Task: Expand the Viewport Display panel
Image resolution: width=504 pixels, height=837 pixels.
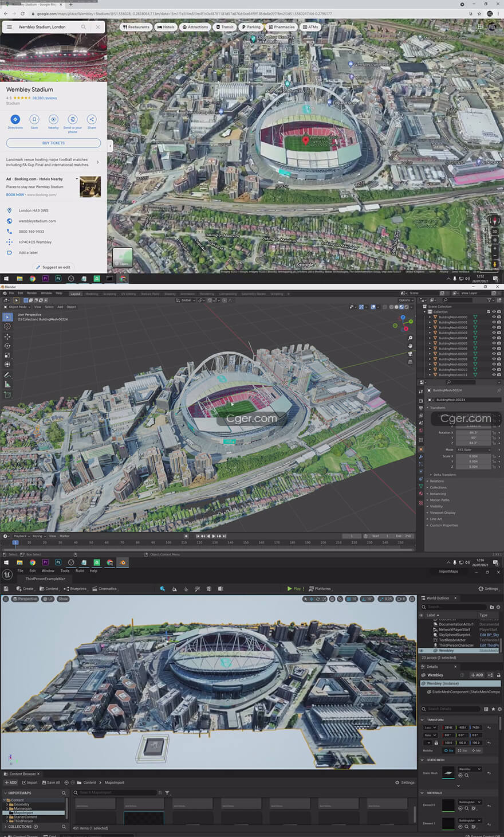Action: 443,513
